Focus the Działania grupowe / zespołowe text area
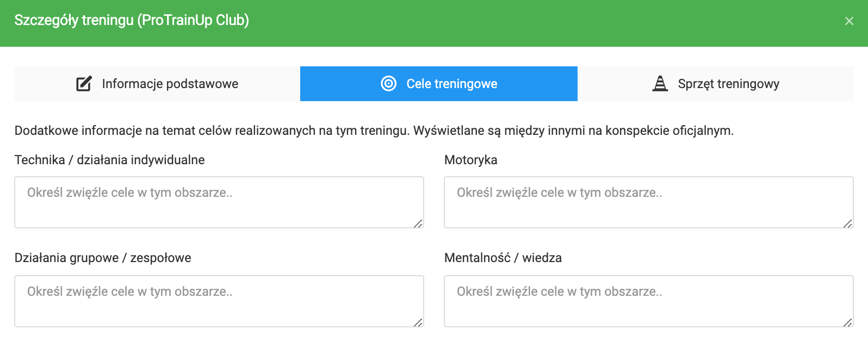This screenshot has width=868, height=348. point(219,301)
